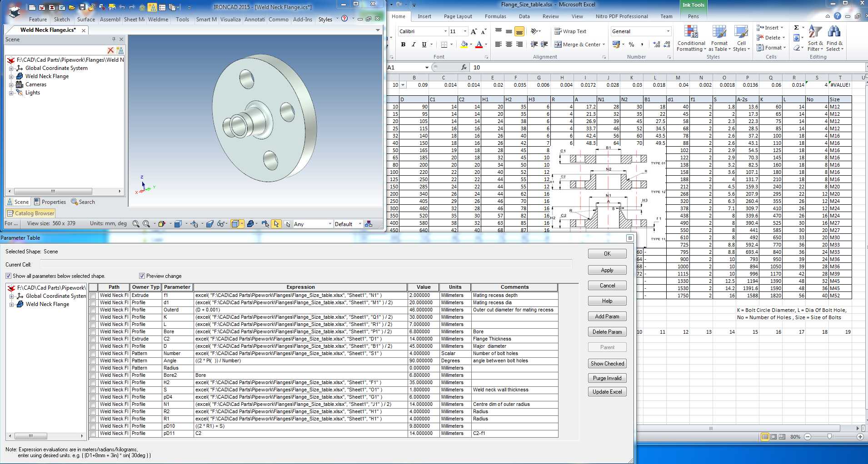Open the General number format dropdown
Viewport: 868px width, 464px height.
[x=668, y=31]
